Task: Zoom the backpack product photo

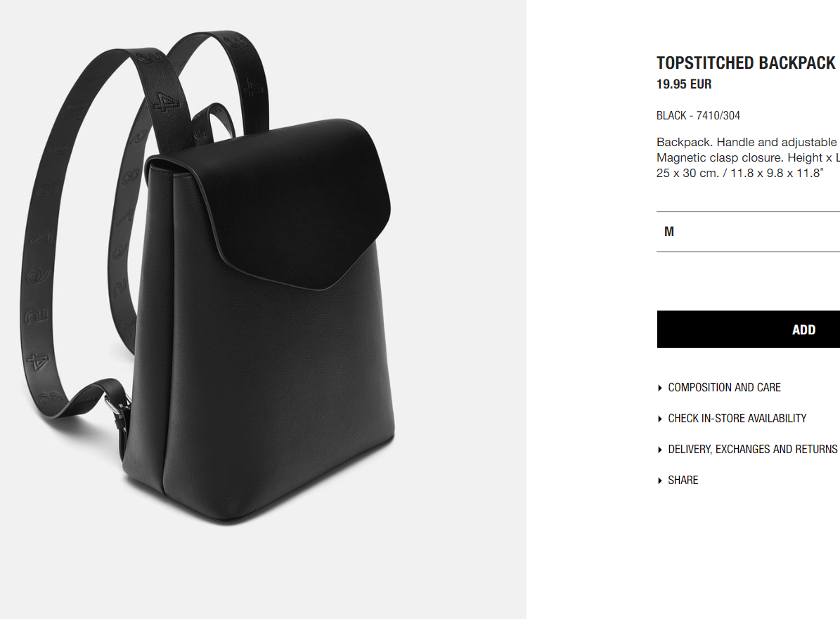Action: 263,309
